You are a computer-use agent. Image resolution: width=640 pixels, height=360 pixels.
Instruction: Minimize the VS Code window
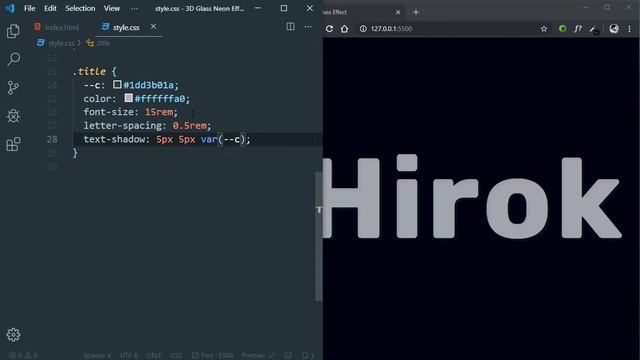[x=258, y=8]
